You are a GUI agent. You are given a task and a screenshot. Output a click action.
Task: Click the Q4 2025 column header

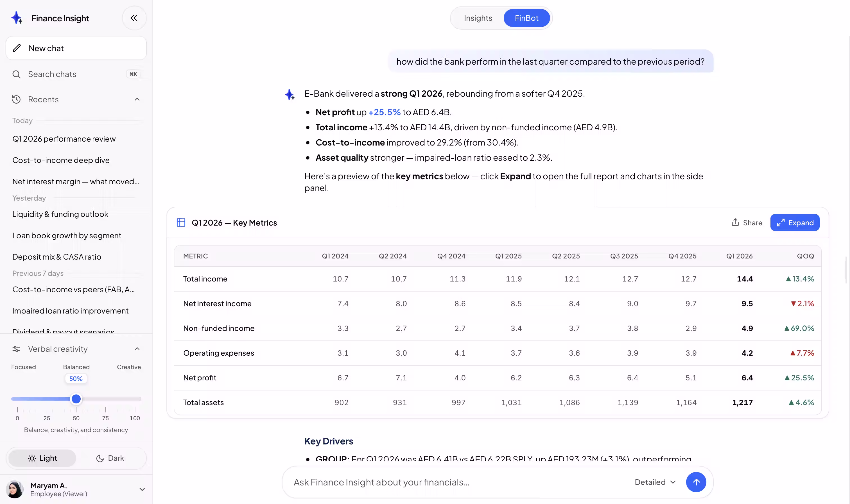click(x=682, y=256)
